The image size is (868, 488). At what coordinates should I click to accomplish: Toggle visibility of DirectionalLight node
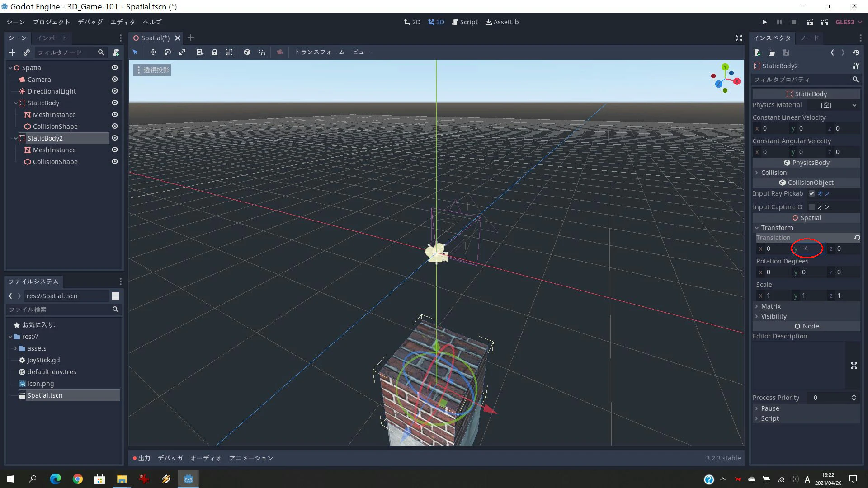[x=115, y=91]
